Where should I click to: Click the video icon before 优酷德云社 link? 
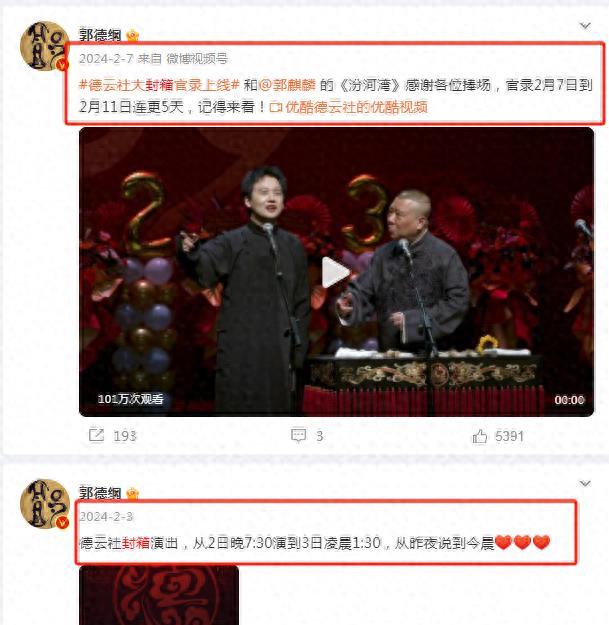[x=276, y=107]
